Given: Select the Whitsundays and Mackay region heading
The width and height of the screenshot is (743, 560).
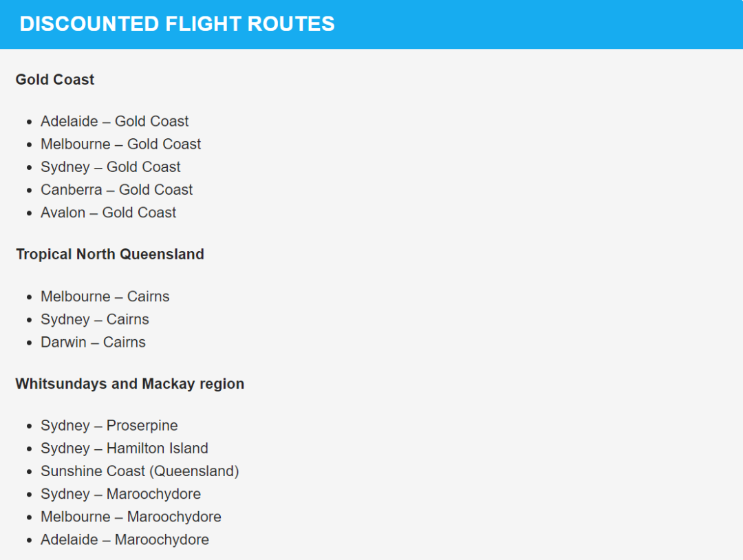Looking at the screenshot, I should [130, 384].
